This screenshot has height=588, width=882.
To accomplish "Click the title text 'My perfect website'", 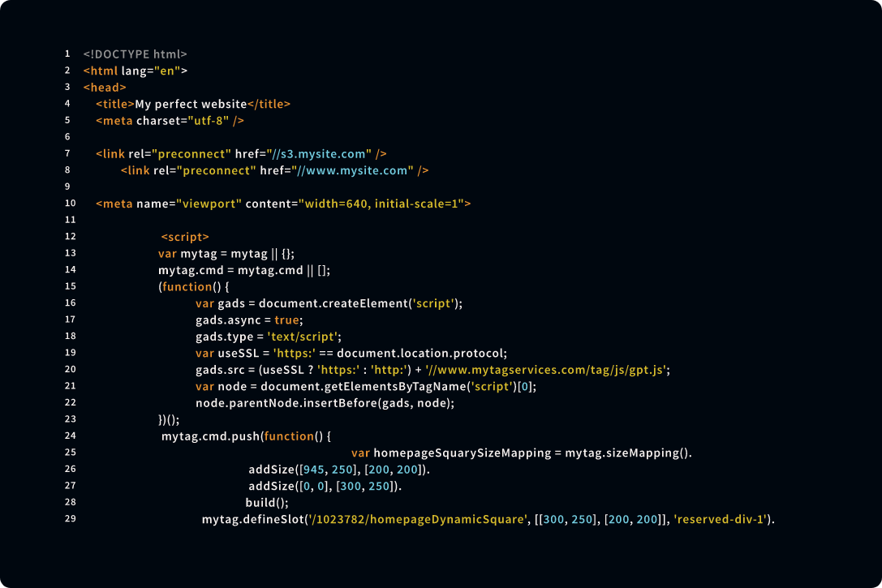I will click(x=191, y=104).
